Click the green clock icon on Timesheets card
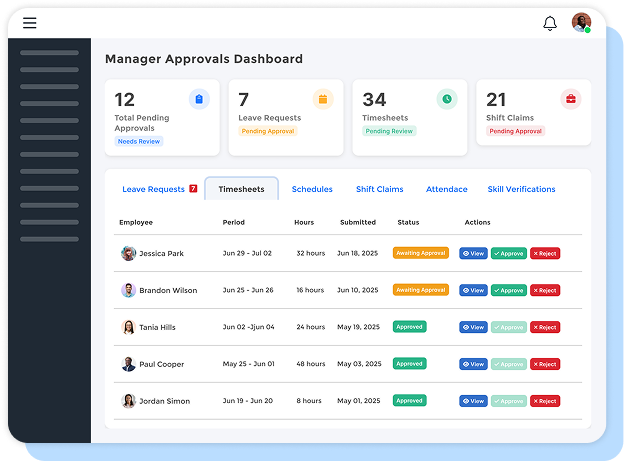 pos(447,99)
